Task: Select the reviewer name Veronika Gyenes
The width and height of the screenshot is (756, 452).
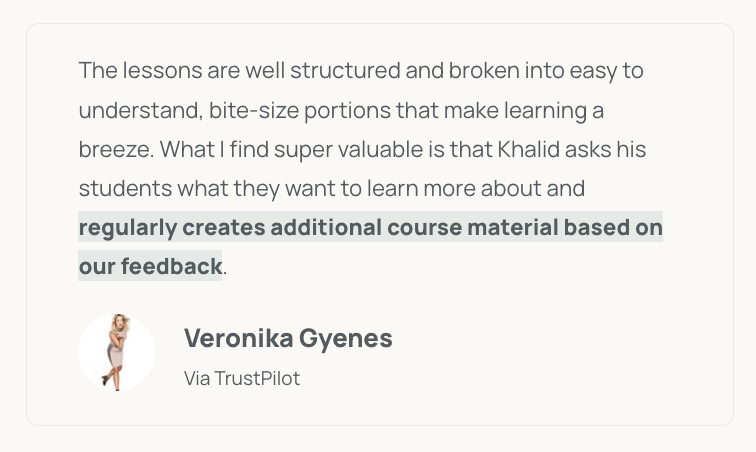Action: [288, 338]
